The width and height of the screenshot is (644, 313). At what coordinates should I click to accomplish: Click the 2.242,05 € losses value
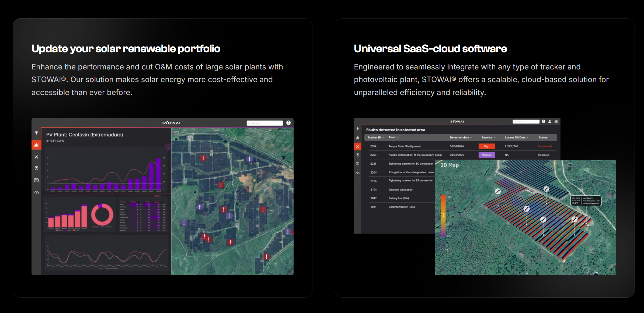tap(511, 146)
